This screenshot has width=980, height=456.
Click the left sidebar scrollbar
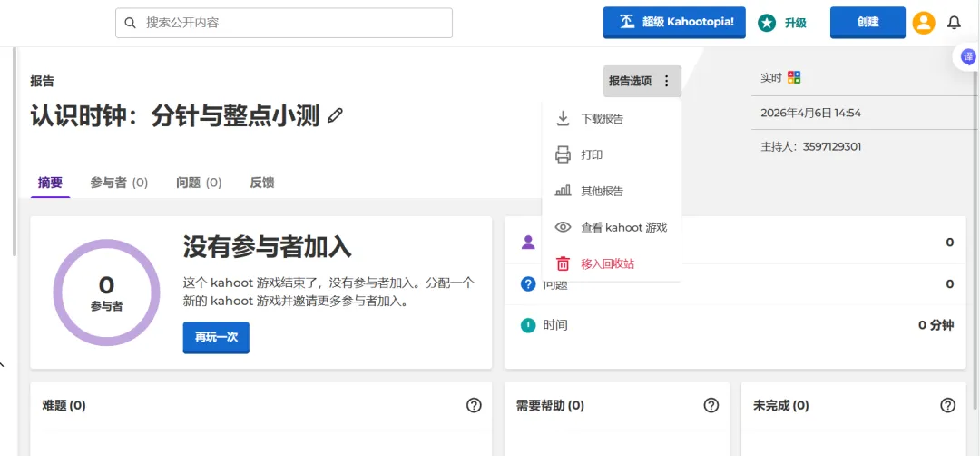pos(15,152)
